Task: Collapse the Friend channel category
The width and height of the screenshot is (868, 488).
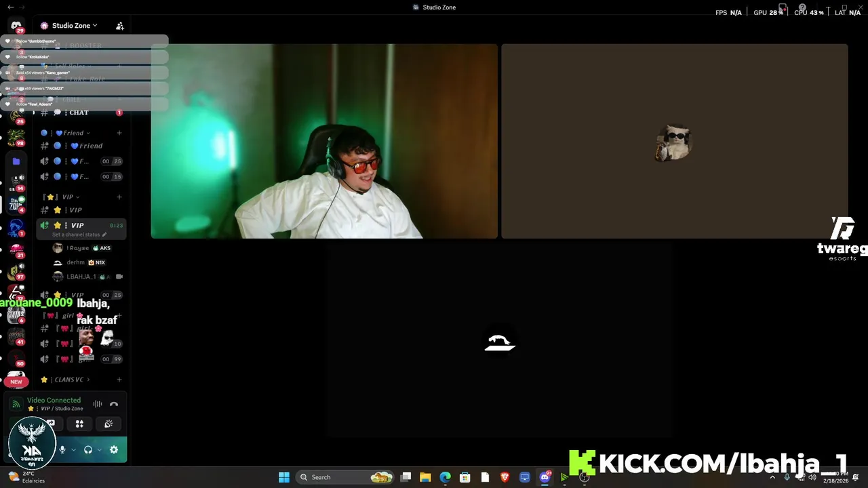Action: pyautogui.click(x=66, y=133)
